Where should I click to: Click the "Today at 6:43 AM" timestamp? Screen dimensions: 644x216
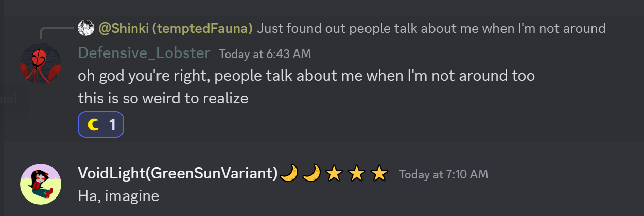click(x=265, y=54)
